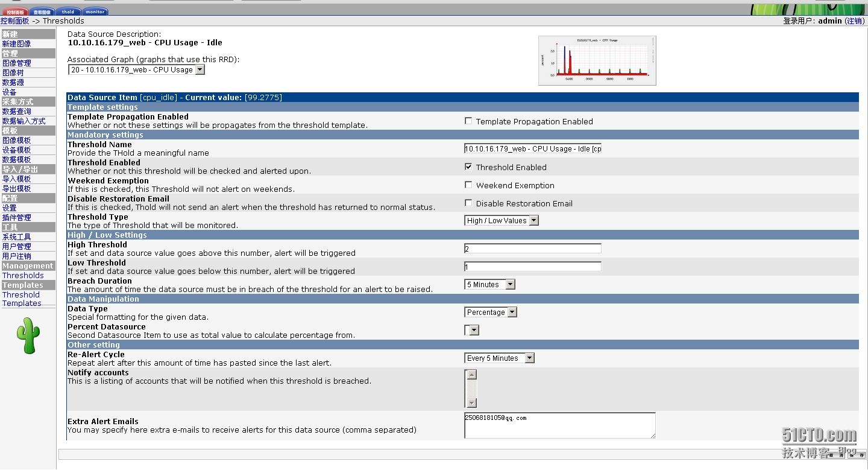Open the thold tab
The height and width of the screenshot is (470, 868).
(x=68, y=11)
